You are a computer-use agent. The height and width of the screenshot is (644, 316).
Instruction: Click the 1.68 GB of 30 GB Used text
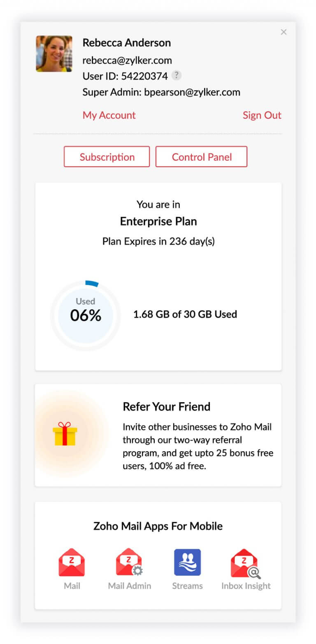(x=185, y=315)
